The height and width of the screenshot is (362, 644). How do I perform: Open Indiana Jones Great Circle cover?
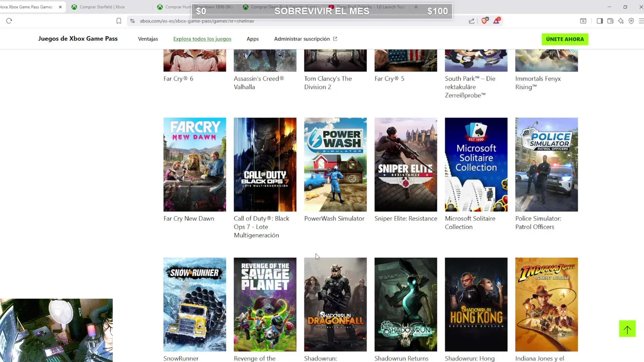[546, 305]
